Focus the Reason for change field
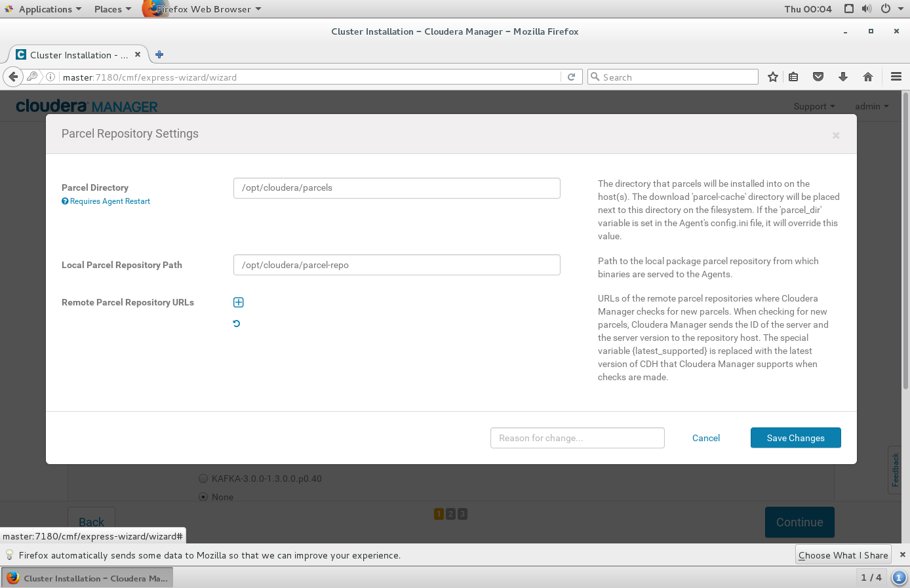This screenshot has height=588, width=910. pos(578,438)
